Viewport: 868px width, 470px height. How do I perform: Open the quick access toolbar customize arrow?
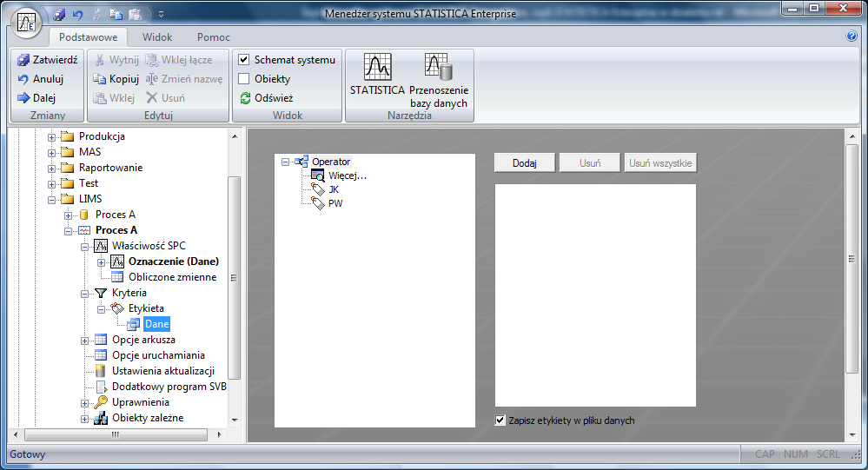[161, 15]
